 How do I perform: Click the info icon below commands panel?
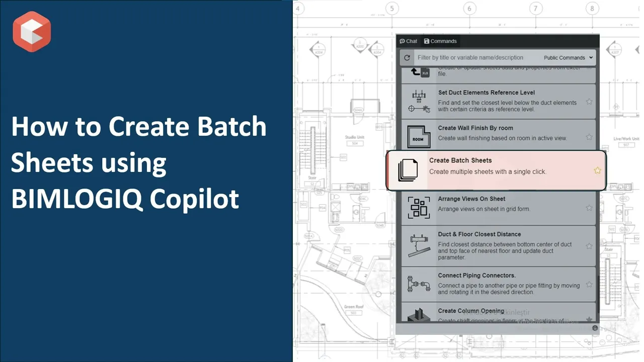tap(595, 328)
